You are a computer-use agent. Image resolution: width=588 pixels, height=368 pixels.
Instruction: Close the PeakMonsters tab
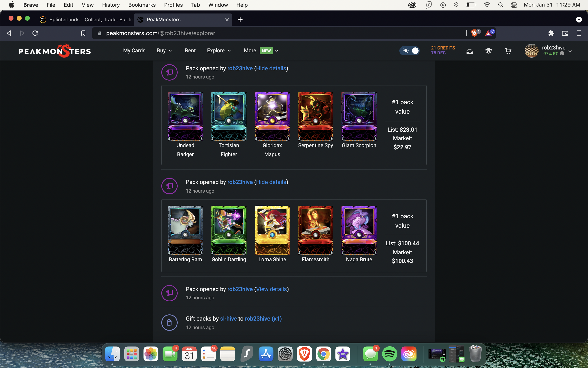point(227,20)
